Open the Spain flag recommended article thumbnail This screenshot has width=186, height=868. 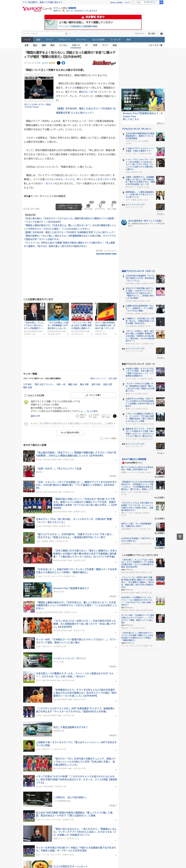click(106, 312)
